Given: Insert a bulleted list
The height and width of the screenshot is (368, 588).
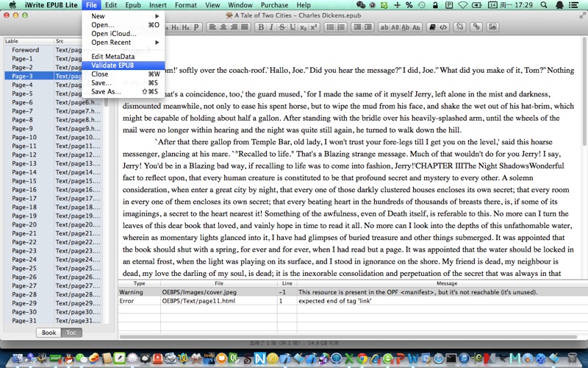Looking at the screenshot, I should coord(330,27).
